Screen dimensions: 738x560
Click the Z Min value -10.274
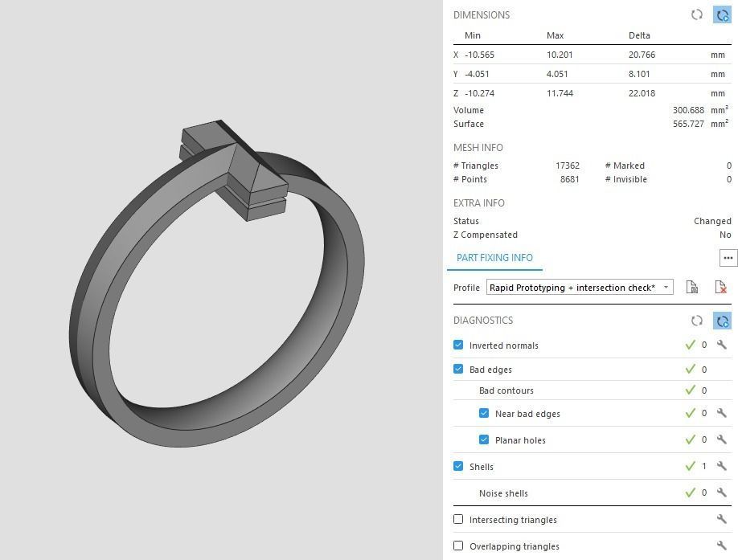[x=479, y=93]
